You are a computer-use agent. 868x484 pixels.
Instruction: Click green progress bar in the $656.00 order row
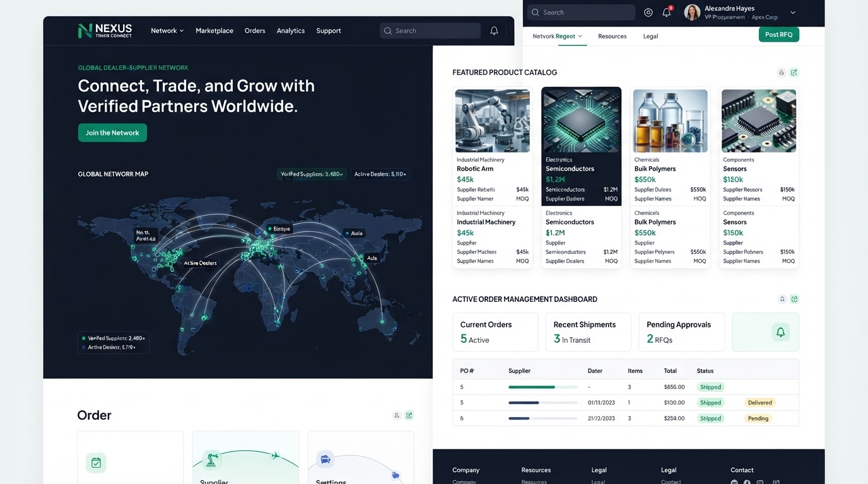pyautogui.click(x=543, y=387)
